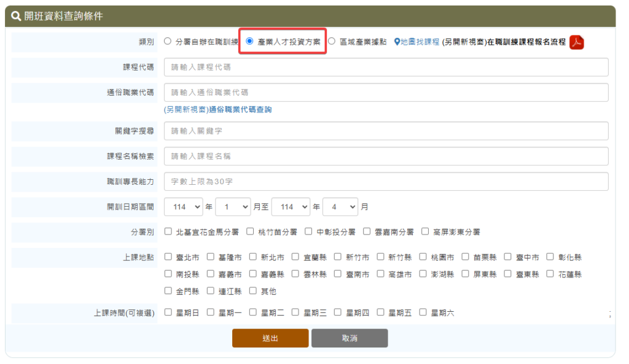629x364 pixels.
Task: Check the 北基宜花金馬分署 checkbox
Action: pos(168,231)
